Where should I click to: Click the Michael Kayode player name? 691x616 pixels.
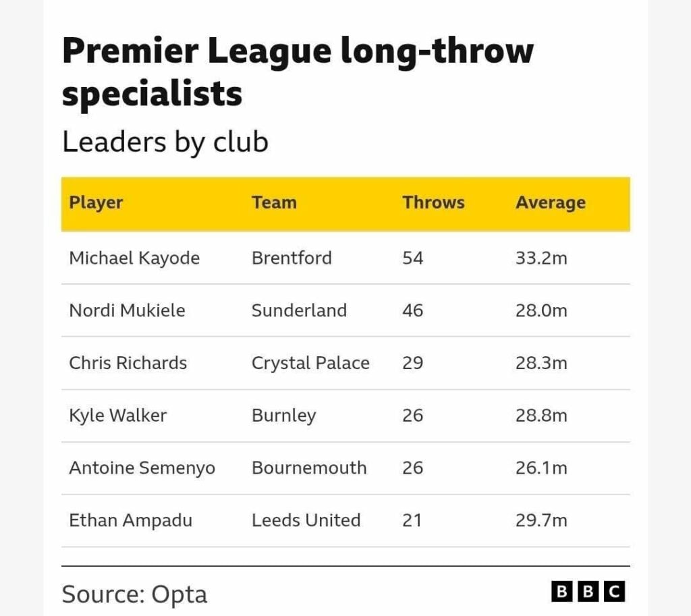coord(134,258)
